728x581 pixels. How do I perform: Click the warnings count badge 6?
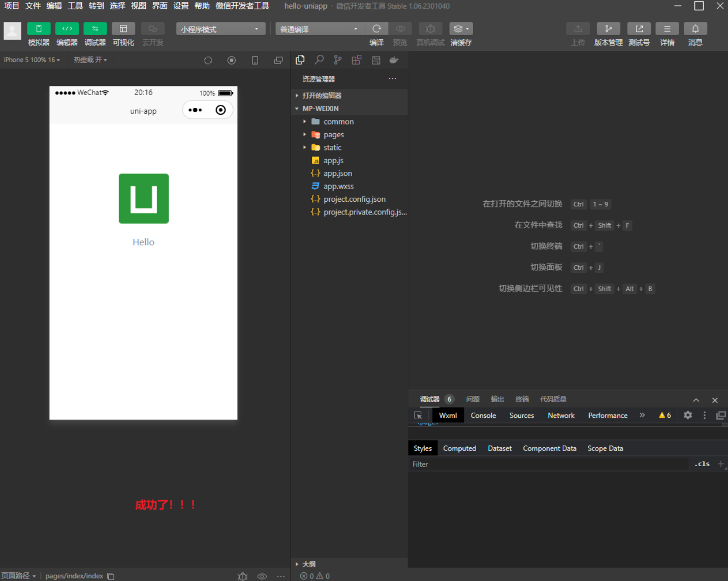[x=665, y=415]
